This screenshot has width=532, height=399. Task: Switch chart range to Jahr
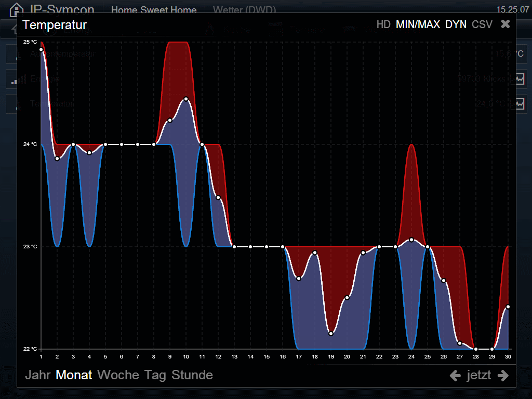coord(37,375)
